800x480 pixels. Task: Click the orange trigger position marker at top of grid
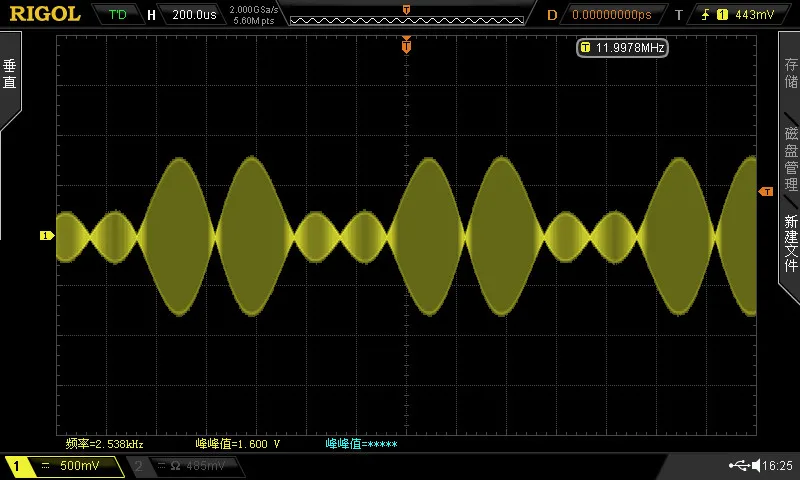point(406,45)
